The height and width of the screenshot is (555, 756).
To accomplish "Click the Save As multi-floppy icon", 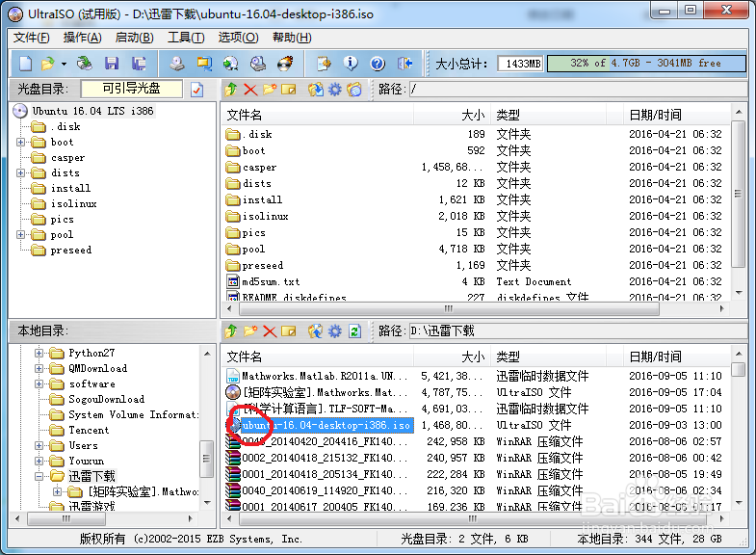I will (139, 64).
